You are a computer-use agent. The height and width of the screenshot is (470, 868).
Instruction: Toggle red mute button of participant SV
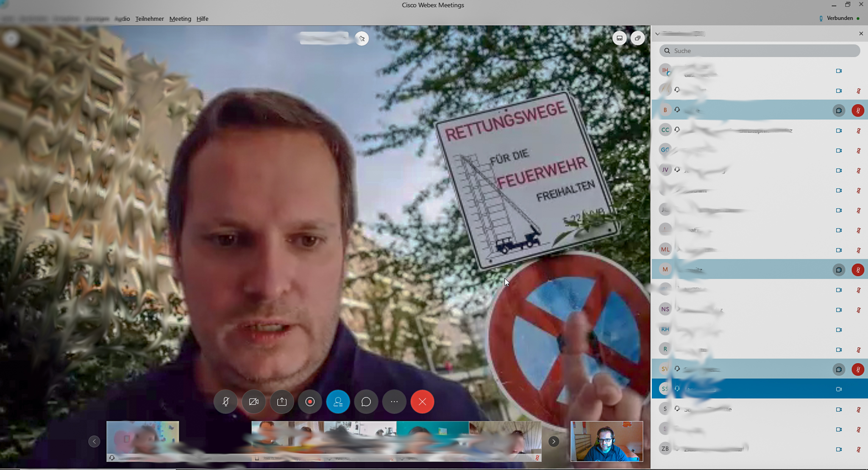858,369
